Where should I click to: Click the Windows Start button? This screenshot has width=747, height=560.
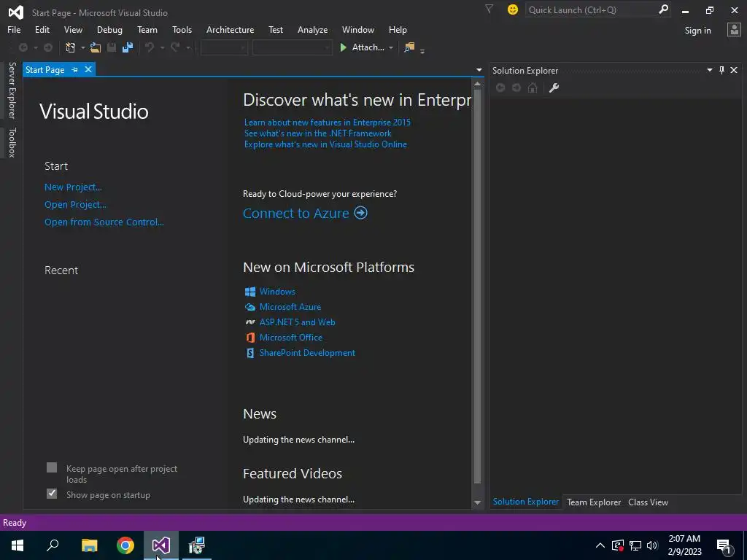coord(18,545)
